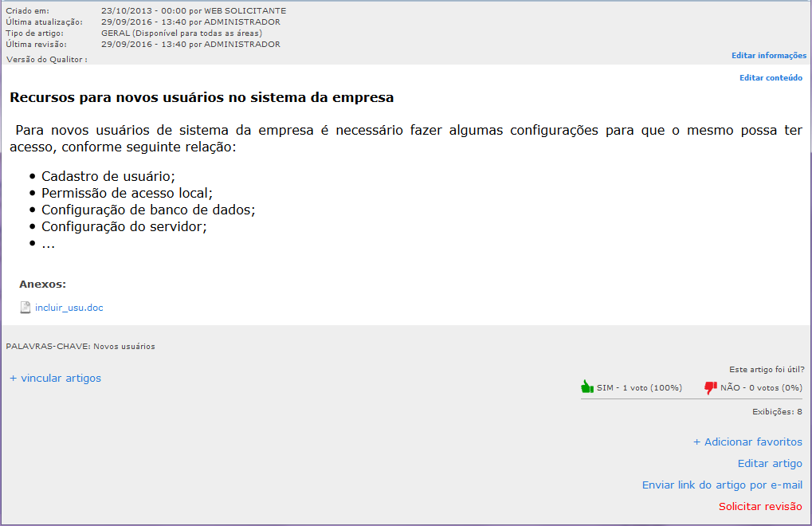Click the document icon beside incluir_usu.doc
812x526 pixels.
[x=25, y=308]
